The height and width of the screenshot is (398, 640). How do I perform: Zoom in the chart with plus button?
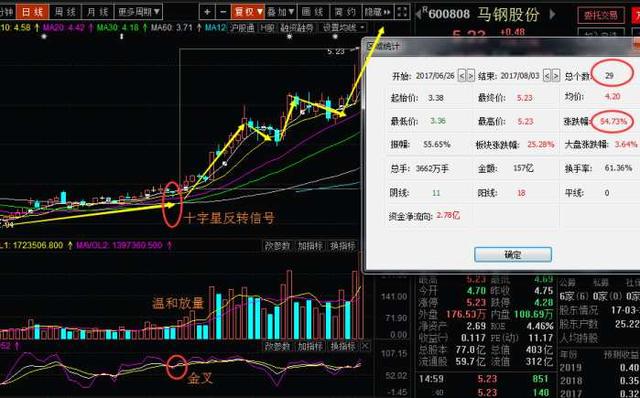(207, 12)
